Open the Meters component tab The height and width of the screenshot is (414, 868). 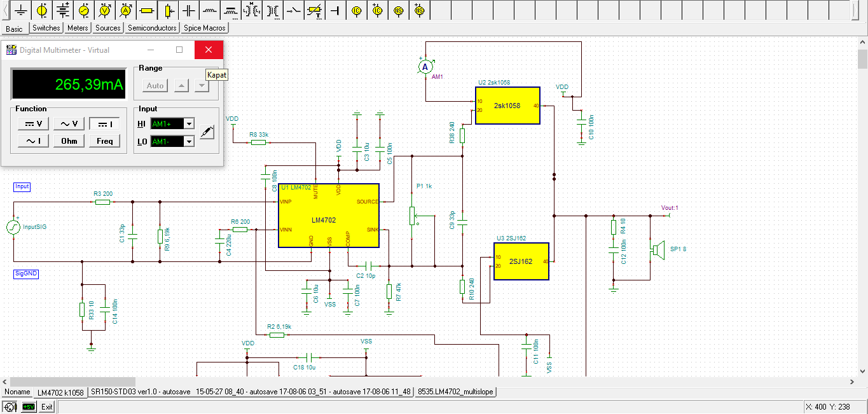pos(78,28)
